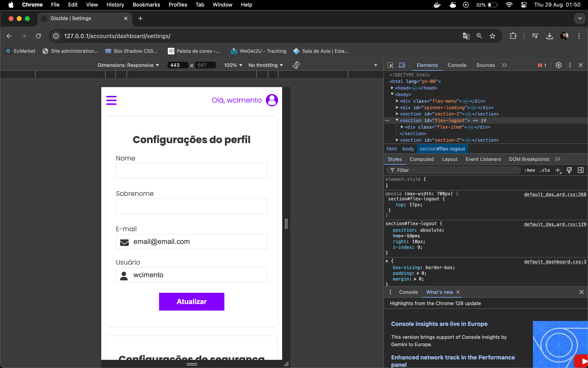The width and height of the screenshot is (588, 368).
Task: Click the viewport width field showing 443
Action: [178, 65]
